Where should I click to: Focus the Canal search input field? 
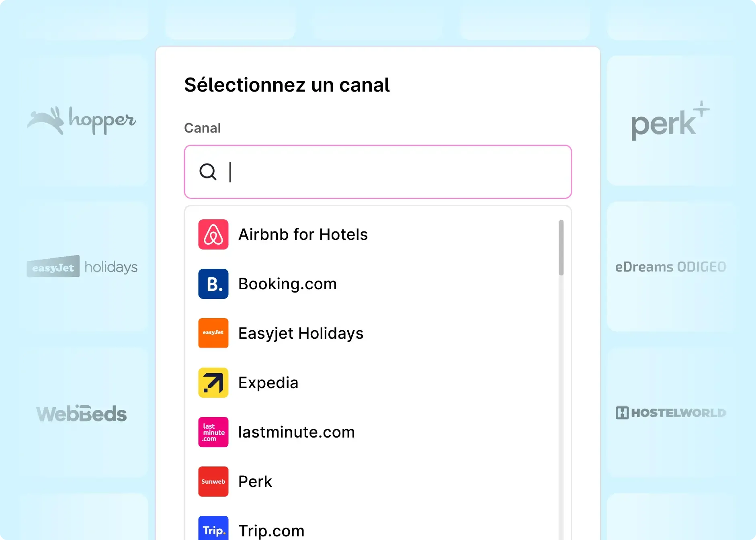pos(378,172)
